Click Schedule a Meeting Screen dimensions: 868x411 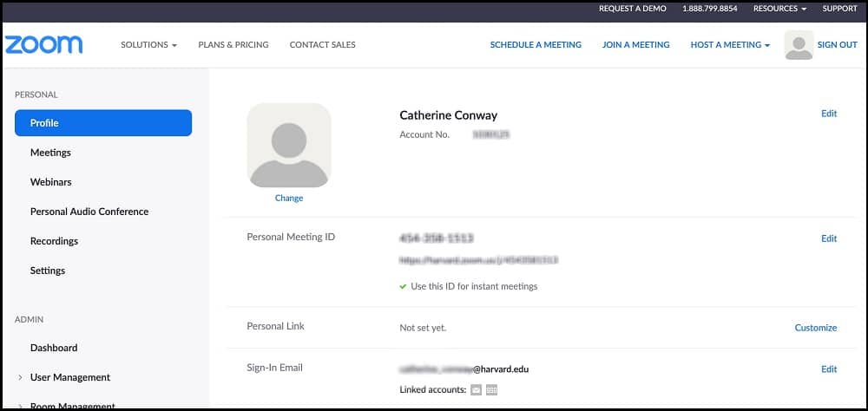pyautogui.click(x=536, y=45)
